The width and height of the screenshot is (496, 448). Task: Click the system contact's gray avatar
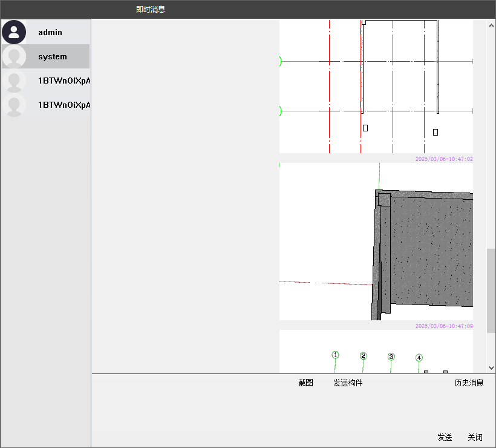tap(14, 56)
